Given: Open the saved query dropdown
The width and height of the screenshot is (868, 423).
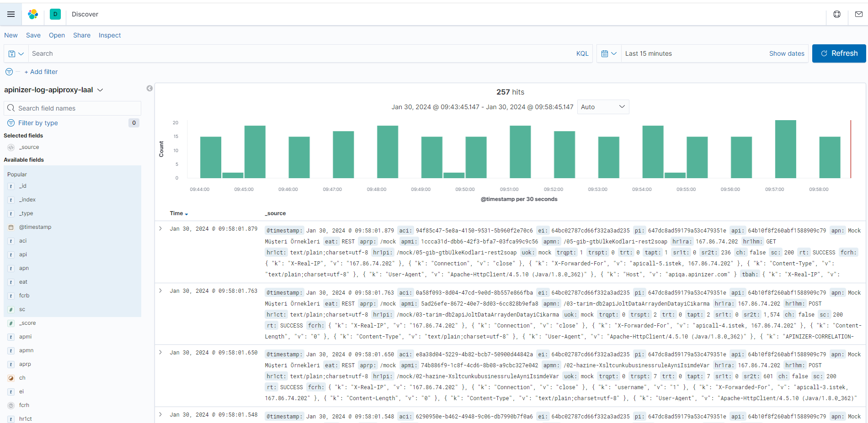Looking at the screenshot, I should 16,53.
